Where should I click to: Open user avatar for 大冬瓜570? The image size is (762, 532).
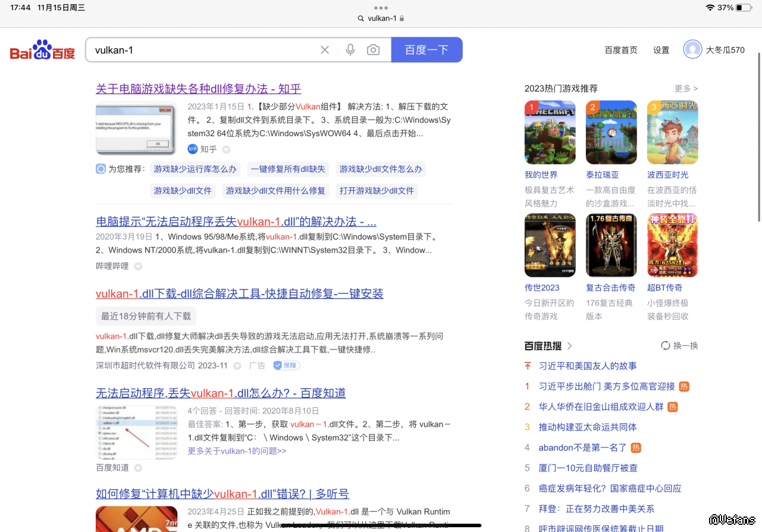click(692, 49)
